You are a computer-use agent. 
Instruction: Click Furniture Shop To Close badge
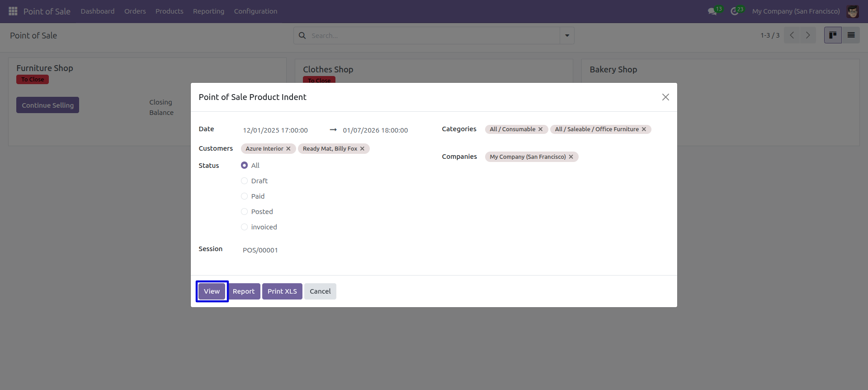click(x=33, y=79)
